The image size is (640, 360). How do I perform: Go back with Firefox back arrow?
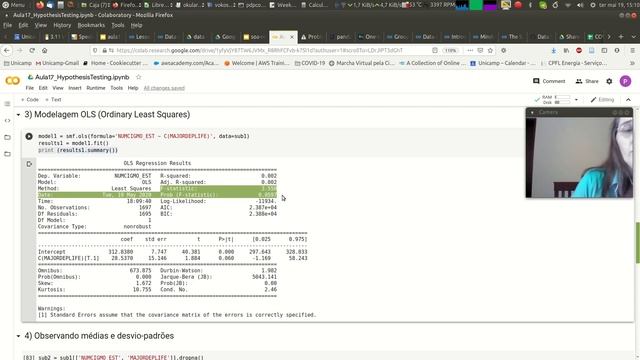tap(7, 50)
